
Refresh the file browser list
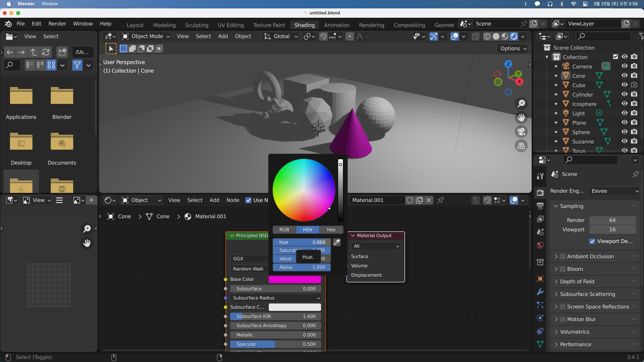(45, 52)
